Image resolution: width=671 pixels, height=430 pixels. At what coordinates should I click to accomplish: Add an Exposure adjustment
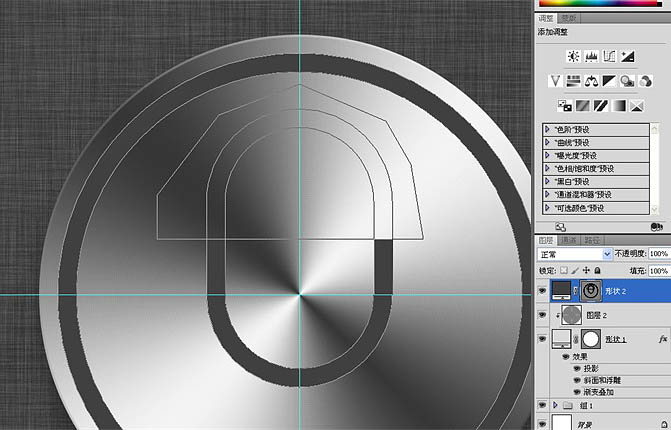coord(628,56)
